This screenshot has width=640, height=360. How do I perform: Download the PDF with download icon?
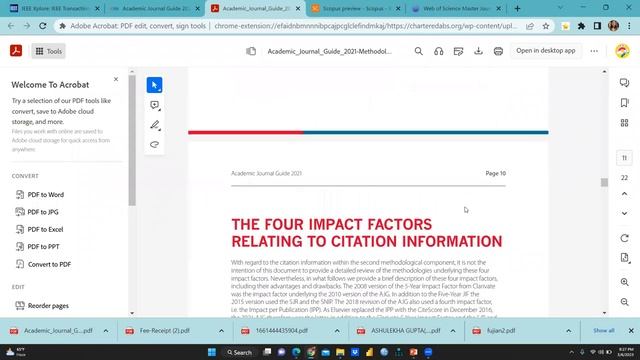click(x=478, y=51)
